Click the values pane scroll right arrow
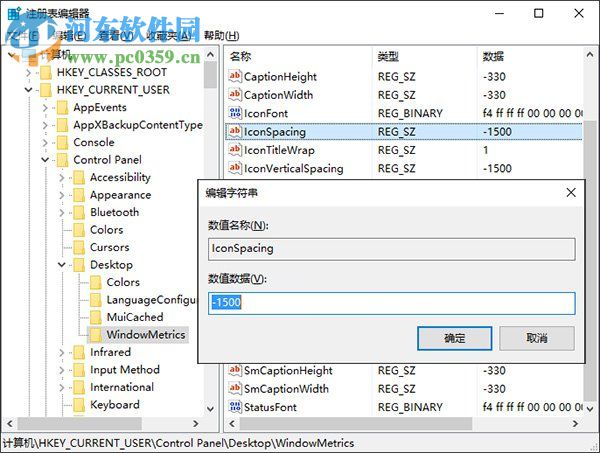 [575, 424]
